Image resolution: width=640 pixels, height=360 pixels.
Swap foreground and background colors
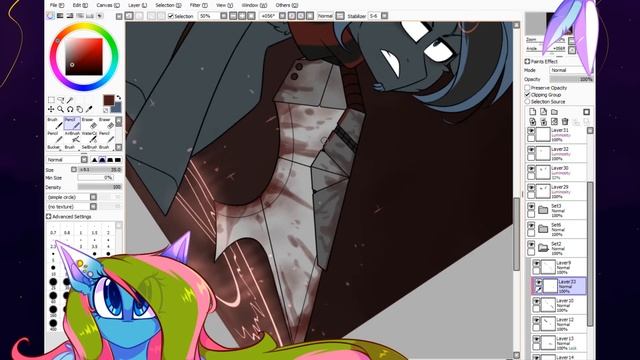(118, 98)
